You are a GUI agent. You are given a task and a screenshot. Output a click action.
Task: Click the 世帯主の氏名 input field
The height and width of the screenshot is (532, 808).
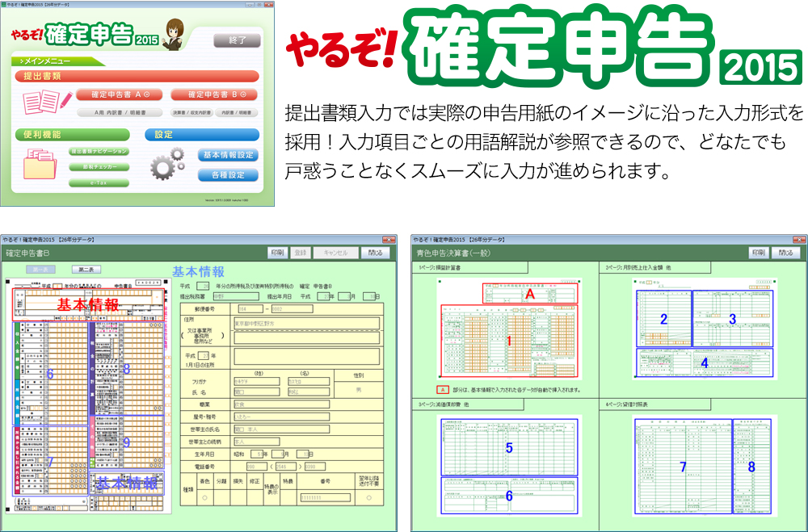281,429
